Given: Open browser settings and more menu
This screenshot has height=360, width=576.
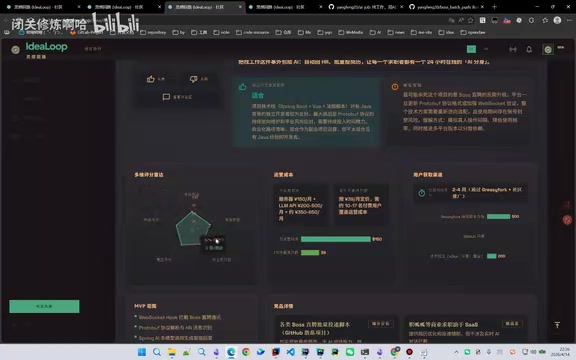Looking at the screenshot, I should click(569, 21).
